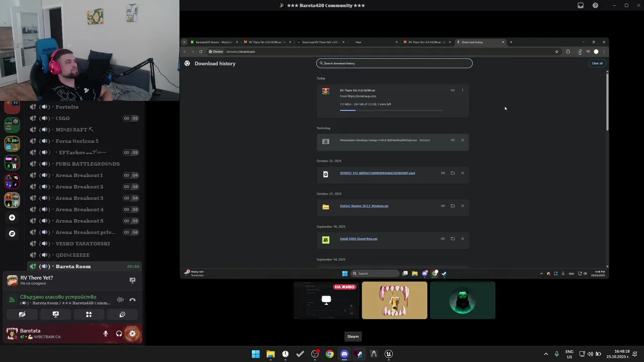Open the live stream thumbnail tile
Screen dimensions: 644x362
tap(327, 300)
